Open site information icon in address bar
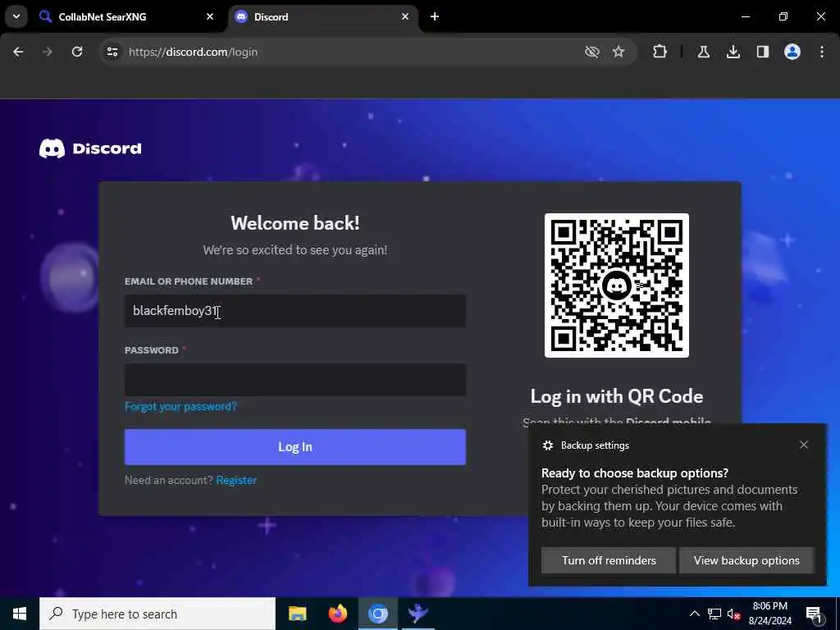This screenshot has width=840, height=630. point(112,52)
